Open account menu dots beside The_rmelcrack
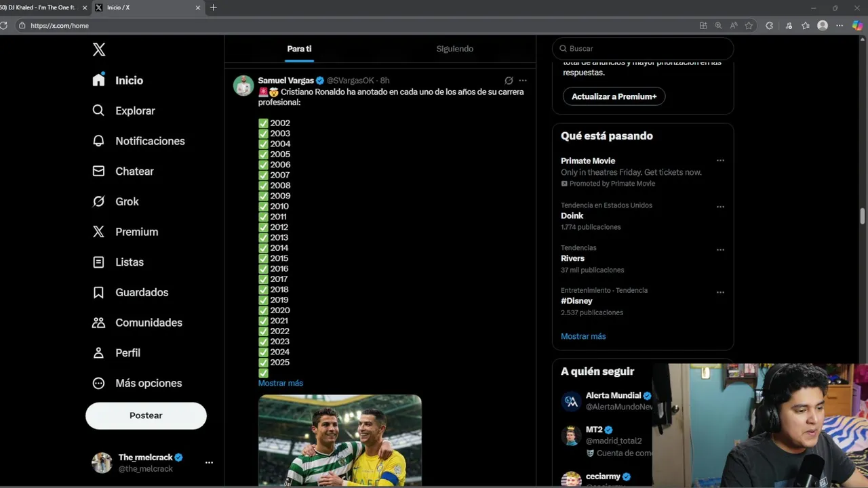The height and width of the screenshot is (488, 868). [209, 462]
